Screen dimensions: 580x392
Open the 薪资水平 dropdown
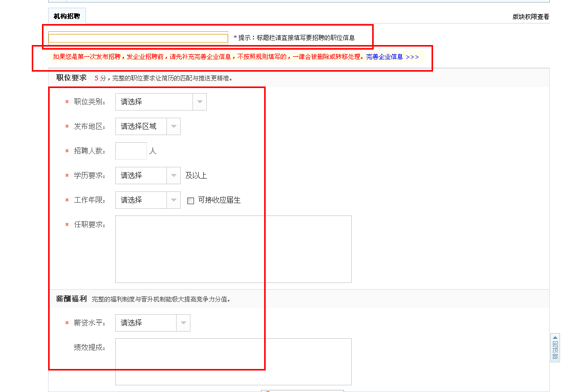153,323
